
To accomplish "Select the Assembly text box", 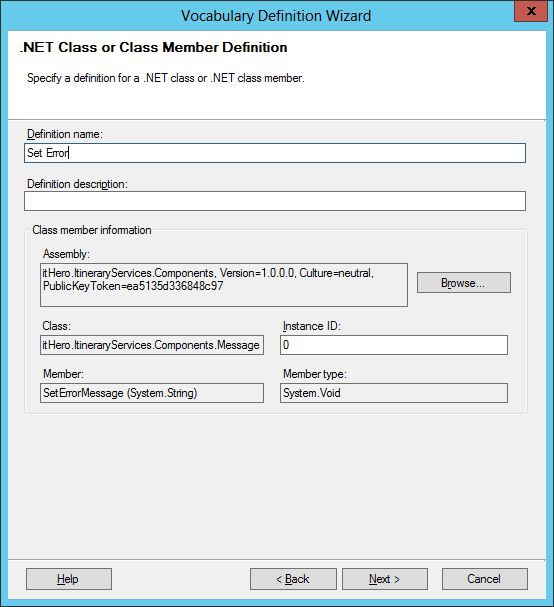I will click(x=224, y=285).
